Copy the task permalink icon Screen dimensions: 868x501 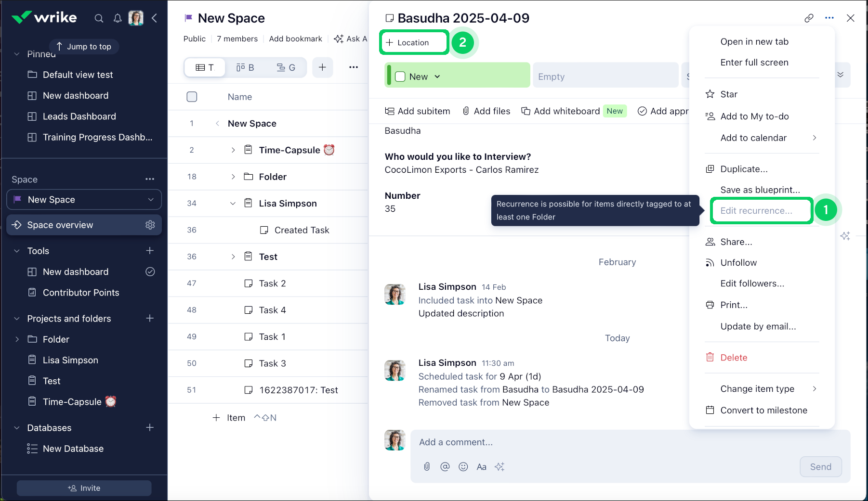(x=809, y=18)
